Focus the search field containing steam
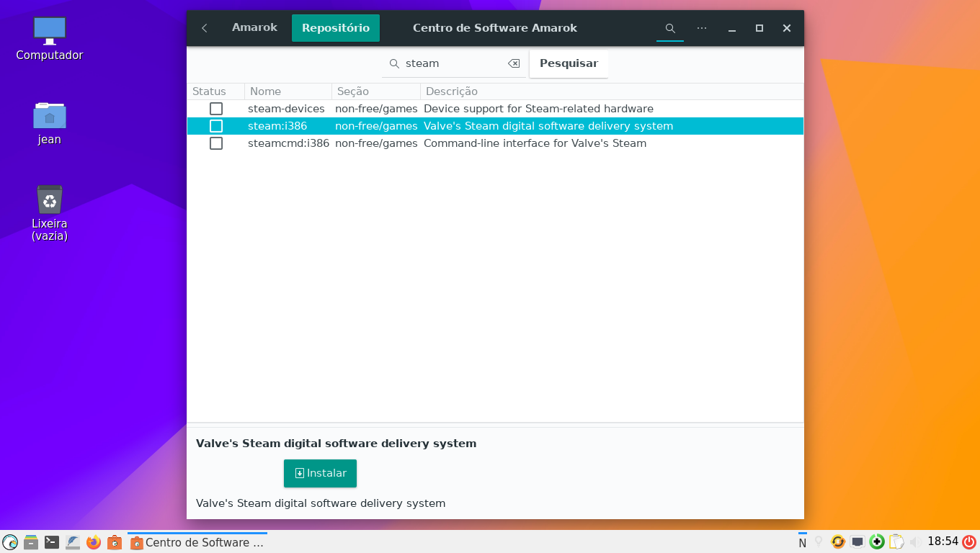Screen dimensions: 980x553 tap(454, 63)
